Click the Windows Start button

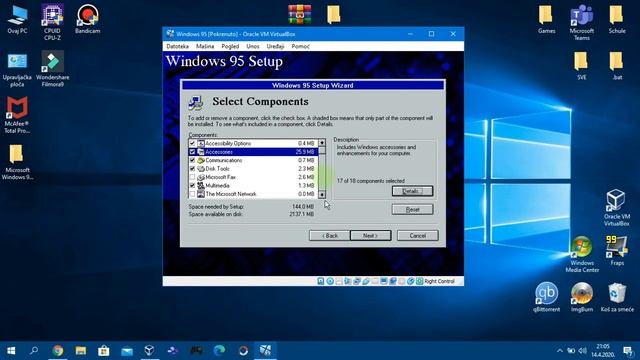click(x=11, y=351)
